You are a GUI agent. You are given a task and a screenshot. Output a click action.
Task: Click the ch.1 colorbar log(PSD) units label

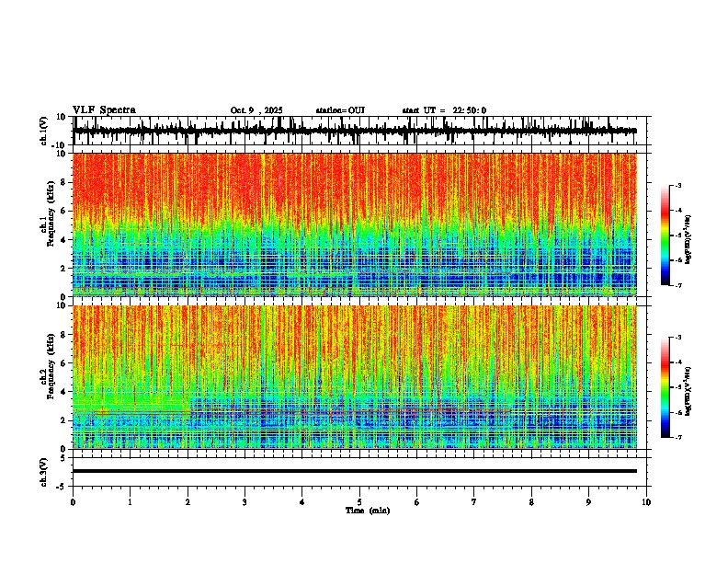pos(688,239)
